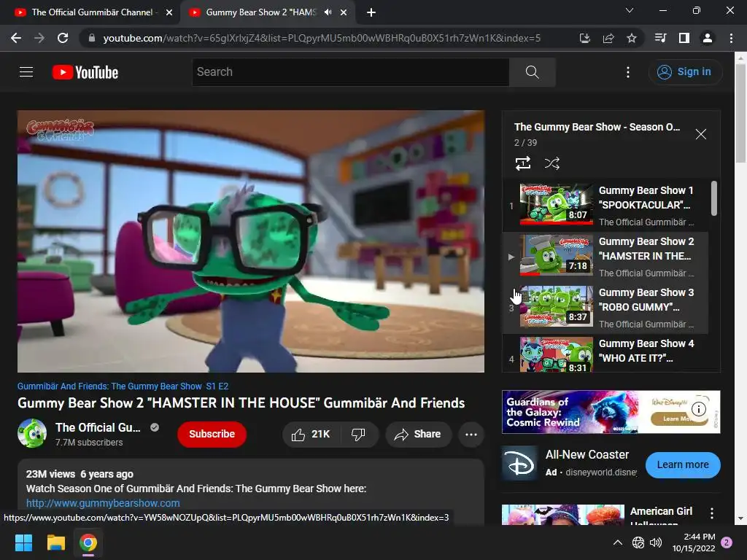Open volume speaker icon in tray

[x=656, y=542]
